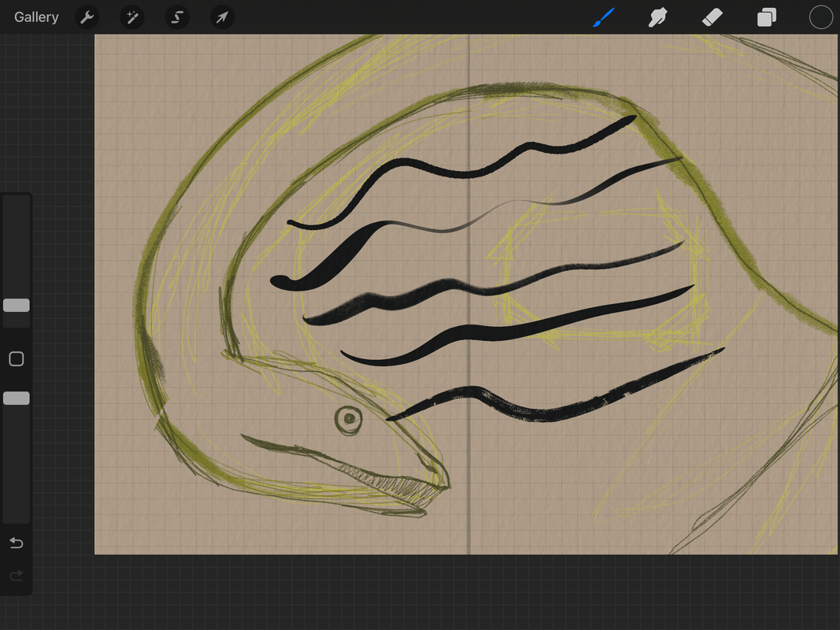
Task: Return to the Gallery
Action: coord(36,17)
